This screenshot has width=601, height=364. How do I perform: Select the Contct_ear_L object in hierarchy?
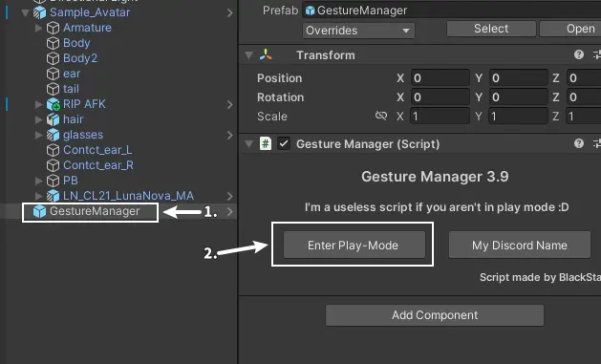point(97,150)
